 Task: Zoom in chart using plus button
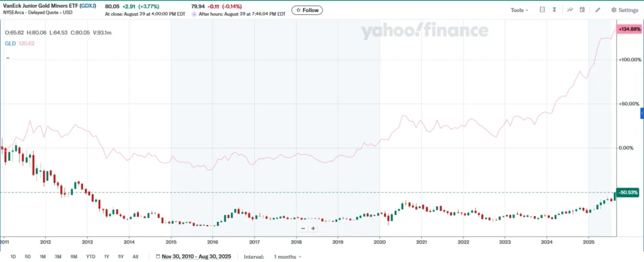[x=313, y=228]
